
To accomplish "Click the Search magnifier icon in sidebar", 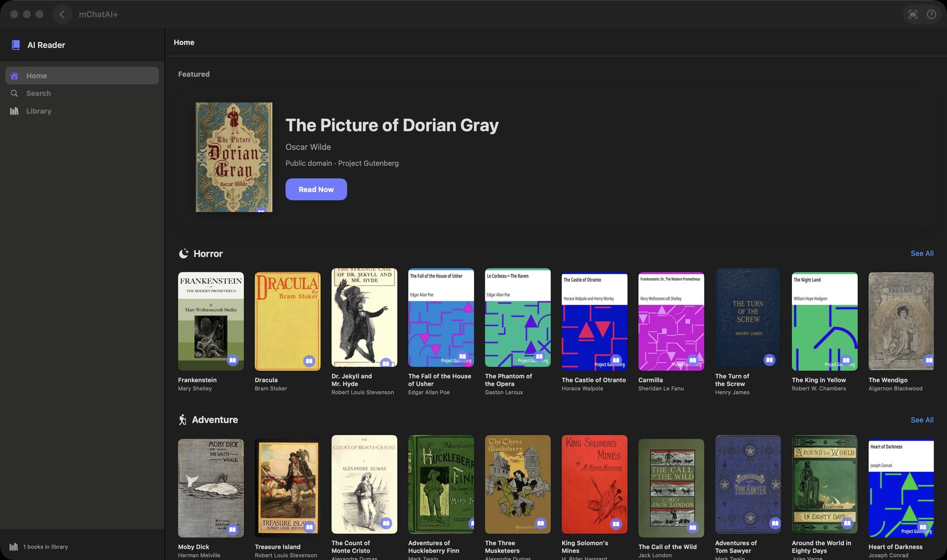I will 14,94.
